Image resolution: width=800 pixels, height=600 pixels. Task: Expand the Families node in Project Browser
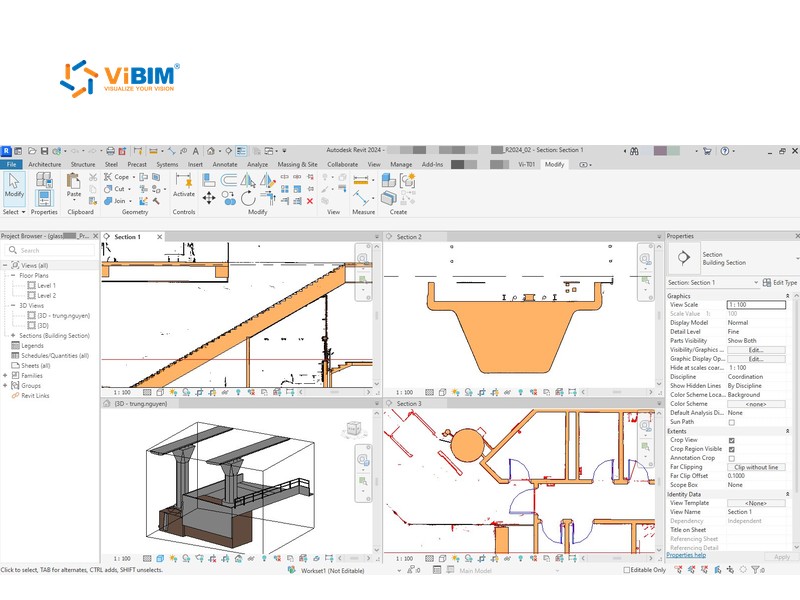click(5, 376)
